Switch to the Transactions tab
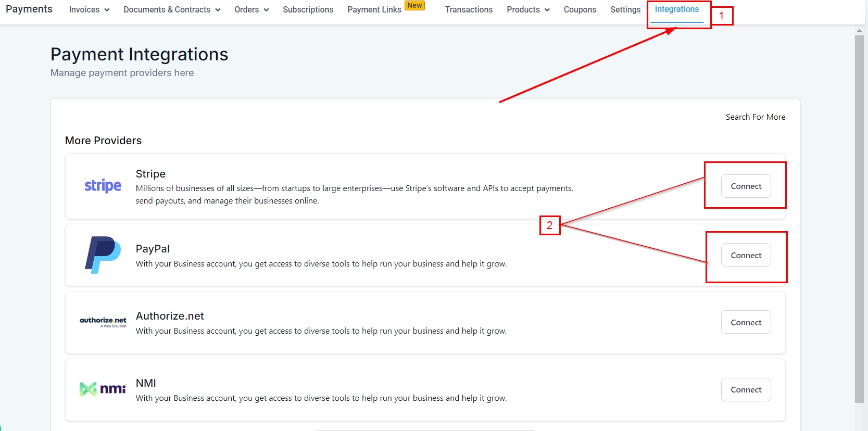868x431 pixels. [469, 10]
